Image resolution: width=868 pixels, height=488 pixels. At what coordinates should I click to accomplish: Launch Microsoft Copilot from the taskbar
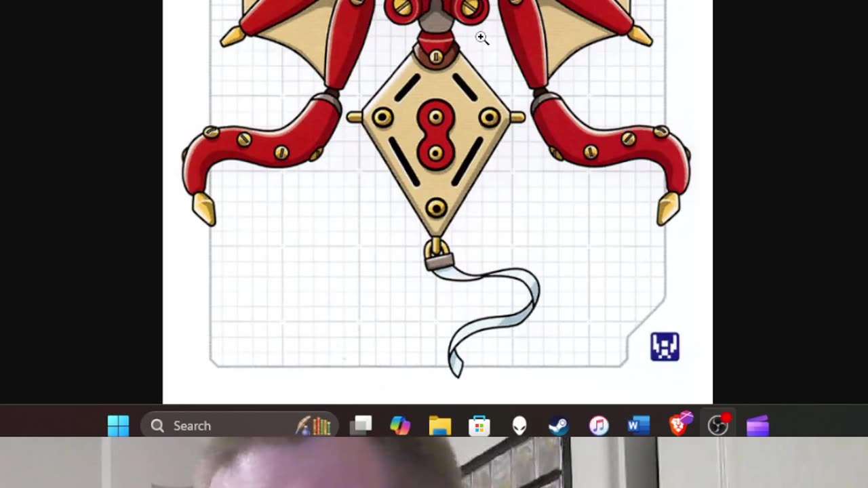pos(400,426)
